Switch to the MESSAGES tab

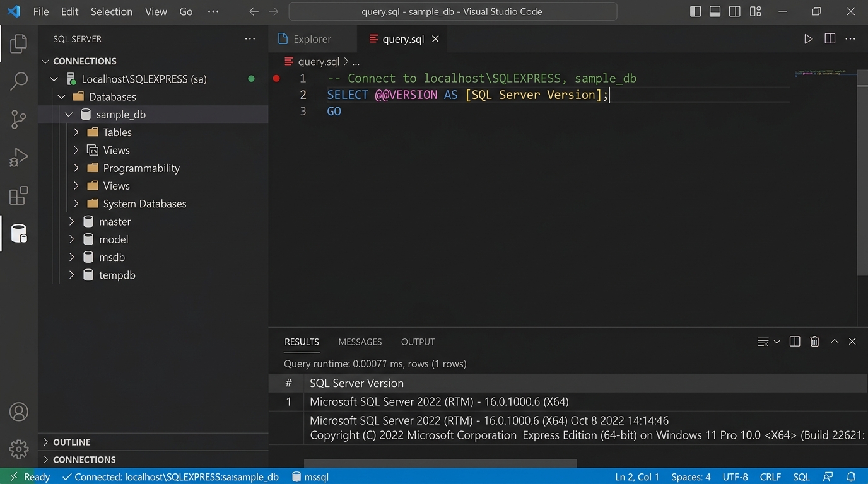point(360,342)
